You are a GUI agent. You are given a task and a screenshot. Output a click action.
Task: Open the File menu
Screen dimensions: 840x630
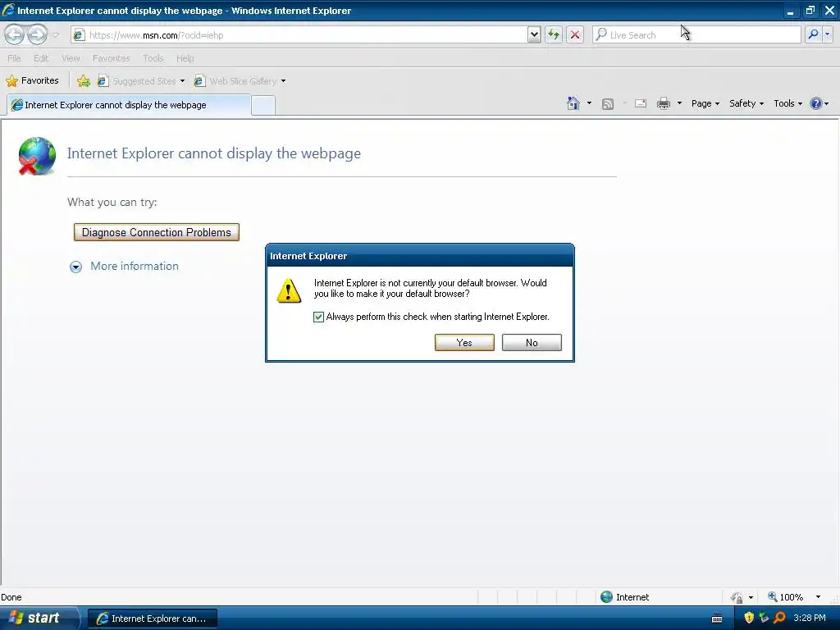[15, 58]
